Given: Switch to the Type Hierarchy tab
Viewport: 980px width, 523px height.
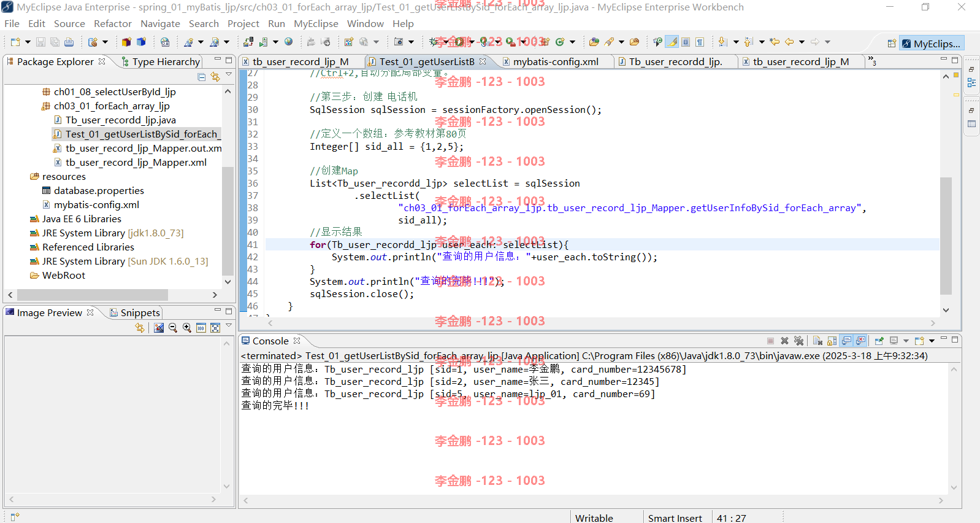Looking at the screenshot, I should pos(161,61).
